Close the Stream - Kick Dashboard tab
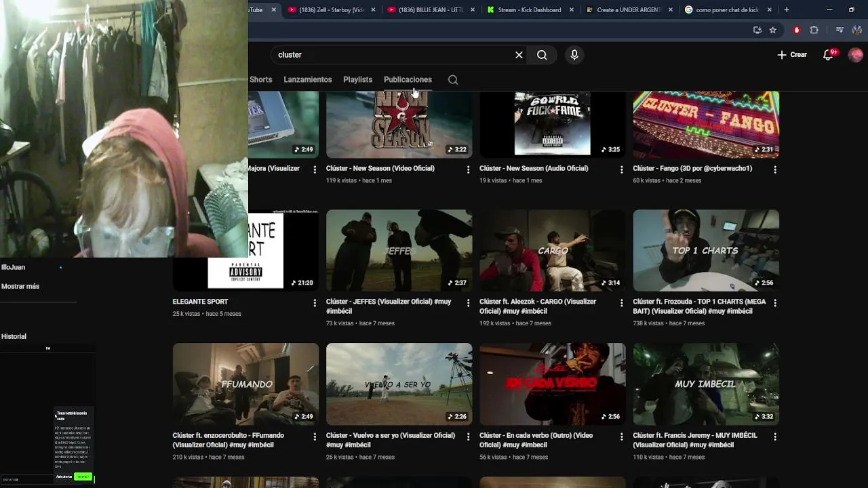 [572, 10]
